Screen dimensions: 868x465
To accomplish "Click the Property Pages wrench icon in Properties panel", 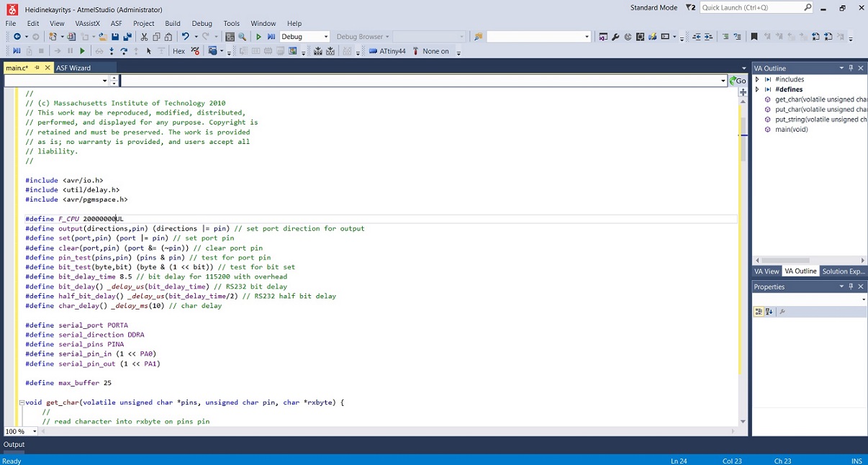I will point(782,312).
